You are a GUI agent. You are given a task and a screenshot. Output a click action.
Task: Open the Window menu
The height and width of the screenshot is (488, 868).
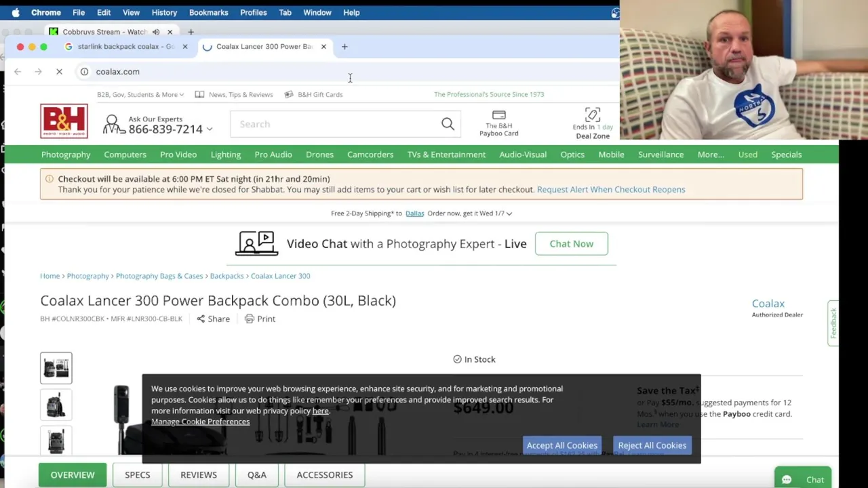[317, 12]
